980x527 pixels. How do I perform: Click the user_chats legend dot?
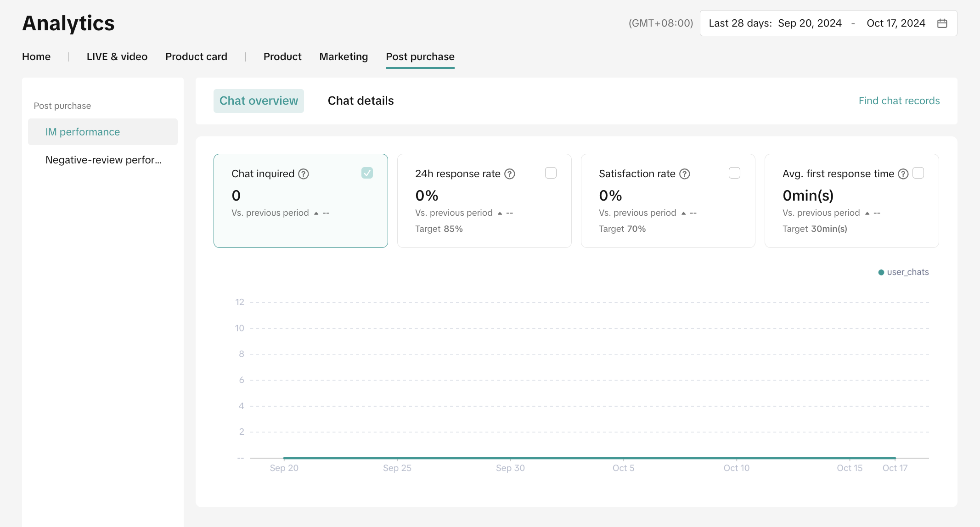point(881,272)
